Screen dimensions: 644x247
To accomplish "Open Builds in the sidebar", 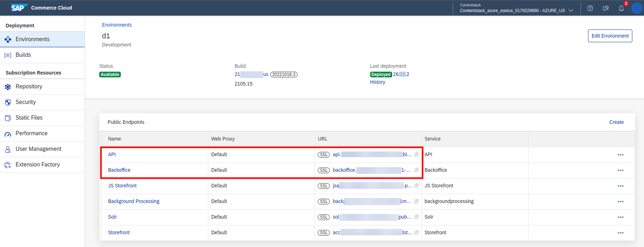I will coord(42,55).
